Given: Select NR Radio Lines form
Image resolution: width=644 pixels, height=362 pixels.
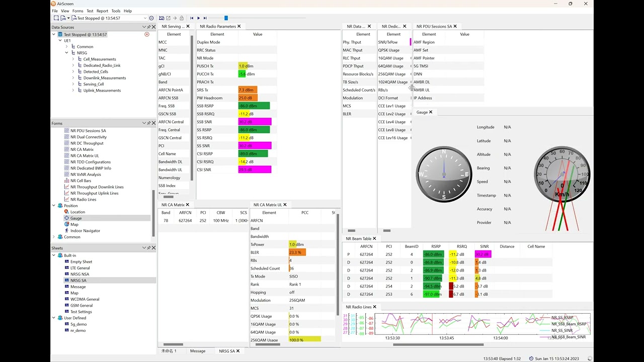Looking at the screenshot, I should [83, 200].
